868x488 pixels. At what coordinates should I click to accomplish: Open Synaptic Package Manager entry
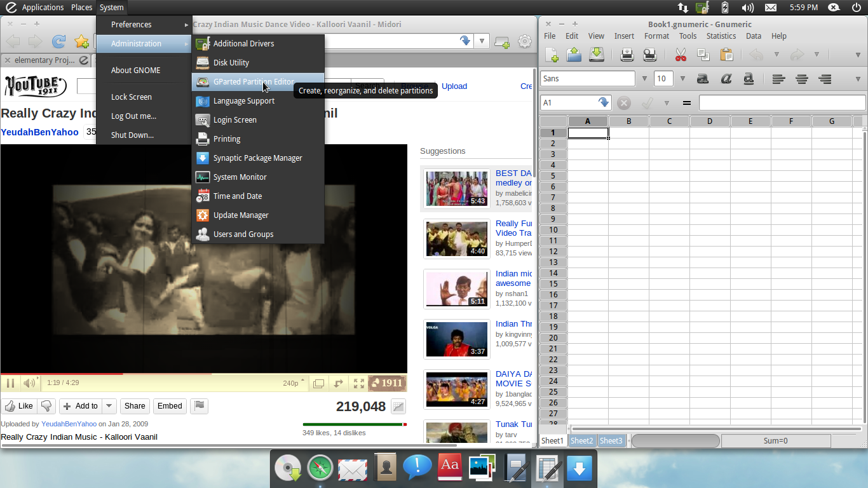pos(258,158)
